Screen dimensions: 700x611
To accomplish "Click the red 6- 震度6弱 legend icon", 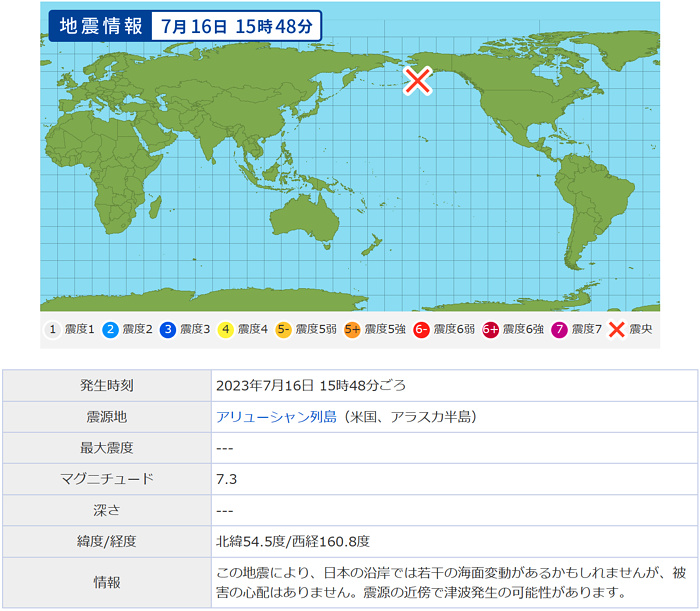I will click(x=421, y=330).
